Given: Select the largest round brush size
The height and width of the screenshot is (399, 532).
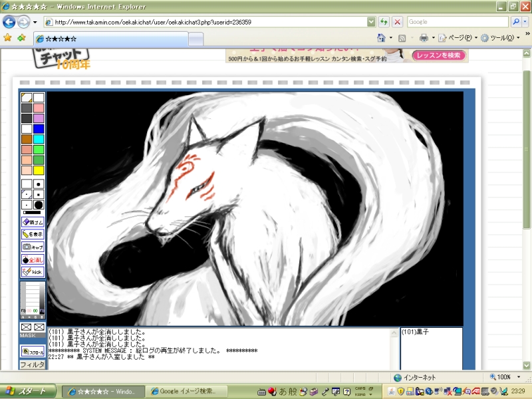Looking at the screenshot, I should point(39,205).
